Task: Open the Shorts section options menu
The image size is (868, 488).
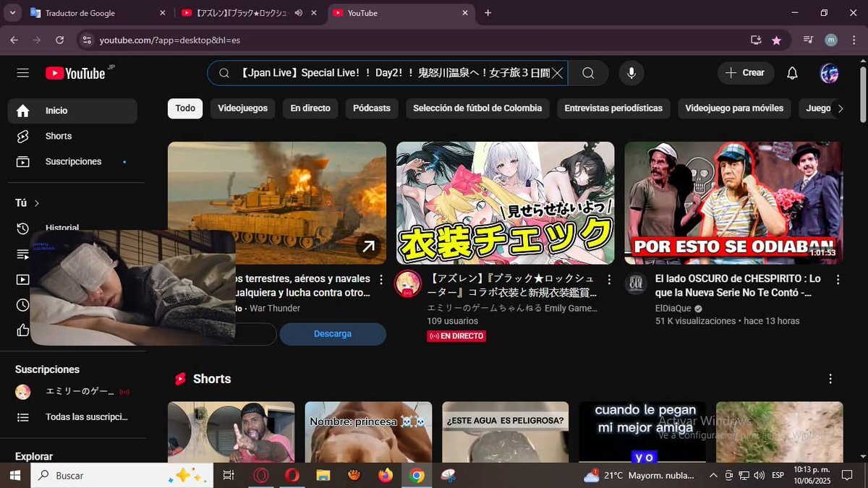Action: tap(830, 379)
